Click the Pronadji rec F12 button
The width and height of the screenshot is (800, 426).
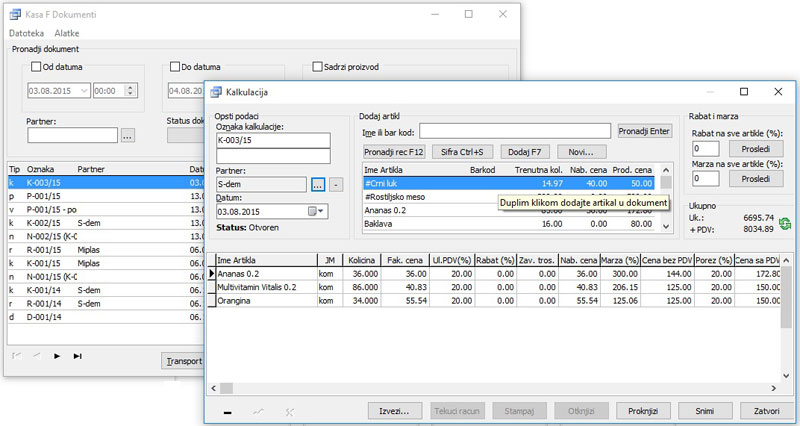coord(394,152)
